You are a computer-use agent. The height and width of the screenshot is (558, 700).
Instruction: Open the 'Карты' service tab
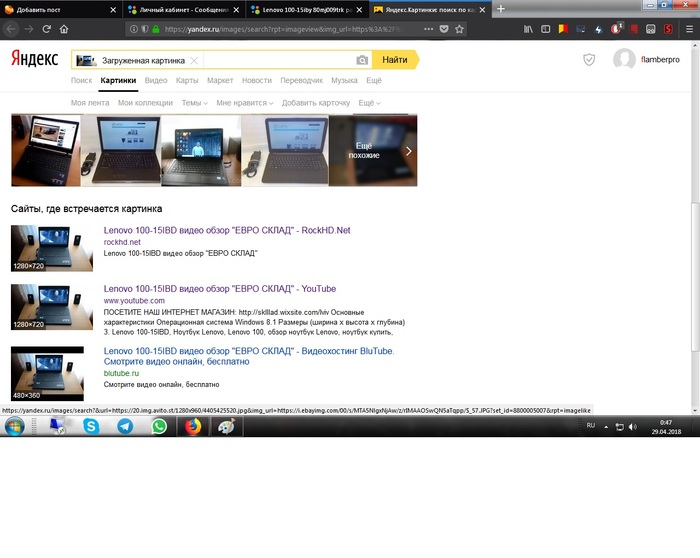tap(187, 80)
